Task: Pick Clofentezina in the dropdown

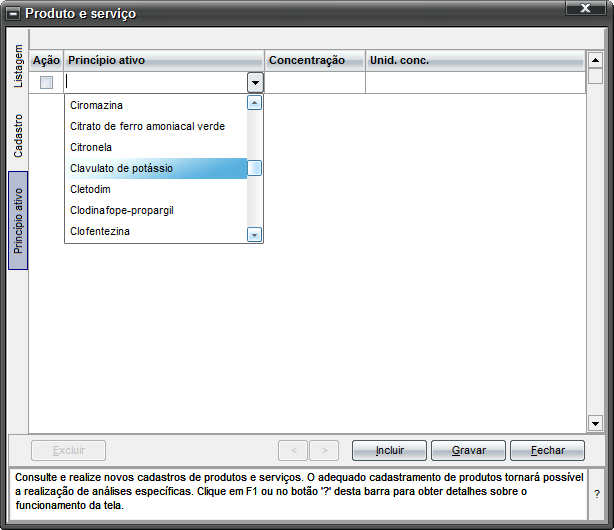Action: click(x=156, y=232)
